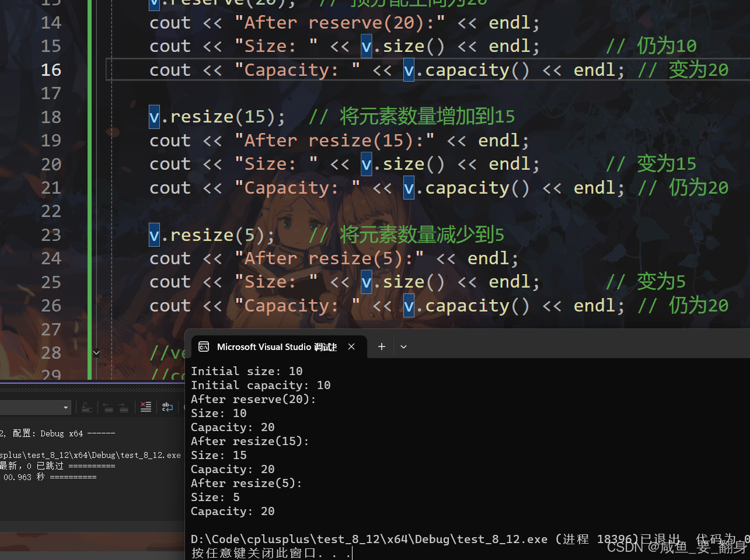Click the "After reserve(20):" string in code

(x=340, y=23)
